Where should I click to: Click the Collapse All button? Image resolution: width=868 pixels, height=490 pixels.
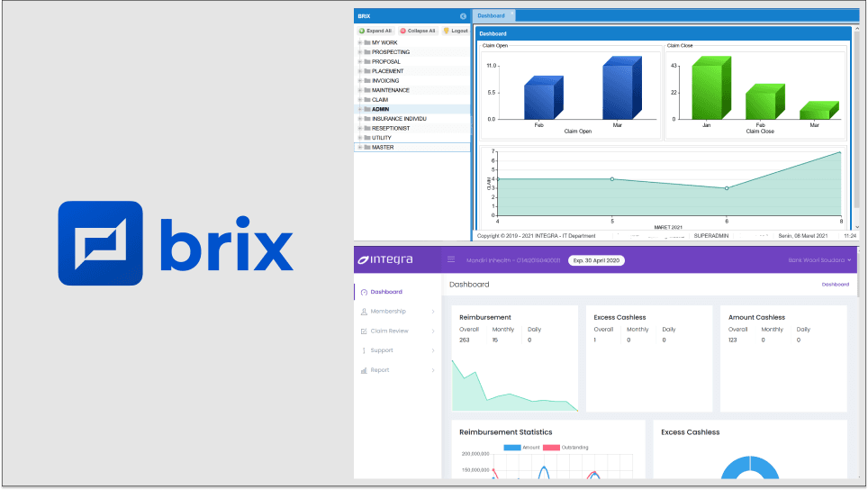point(418,31)
